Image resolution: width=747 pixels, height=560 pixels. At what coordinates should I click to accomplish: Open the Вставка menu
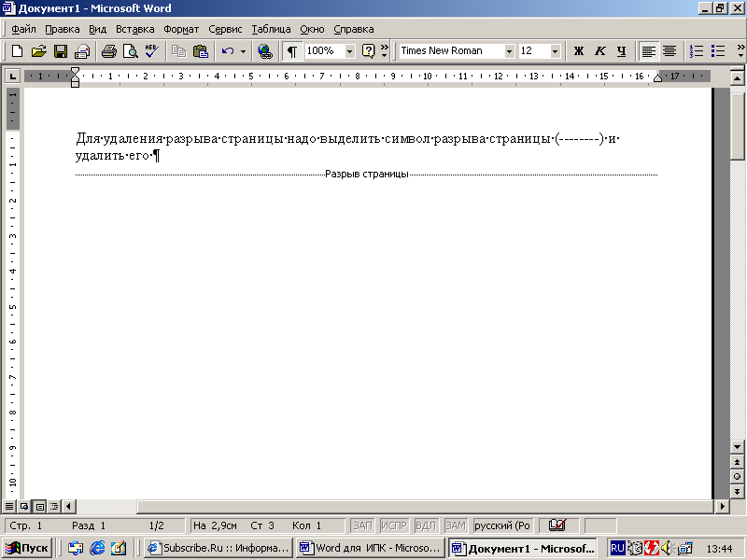pos(135,29)
